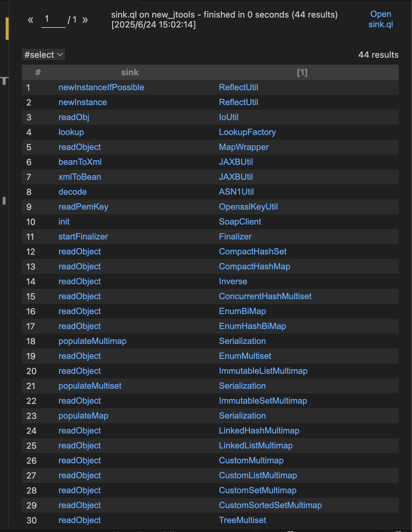412x532 pixels.
Task: Open the CustomMultimap class link
Action: (251, 460)
